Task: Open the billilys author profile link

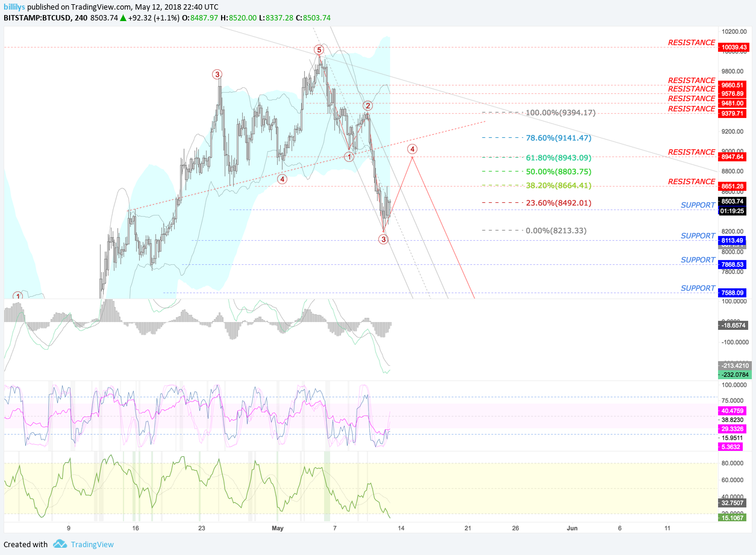Action: click(x=15, y=7)
